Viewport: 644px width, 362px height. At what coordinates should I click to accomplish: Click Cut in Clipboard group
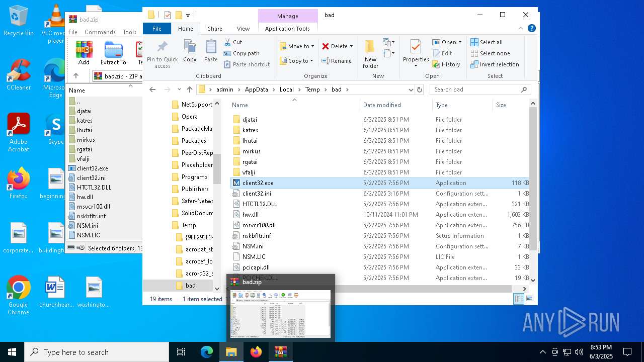click(x=233, y=42)
